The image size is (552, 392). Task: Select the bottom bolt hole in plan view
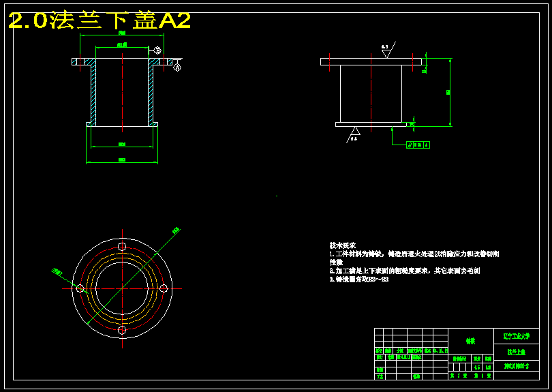coord(122,330)
